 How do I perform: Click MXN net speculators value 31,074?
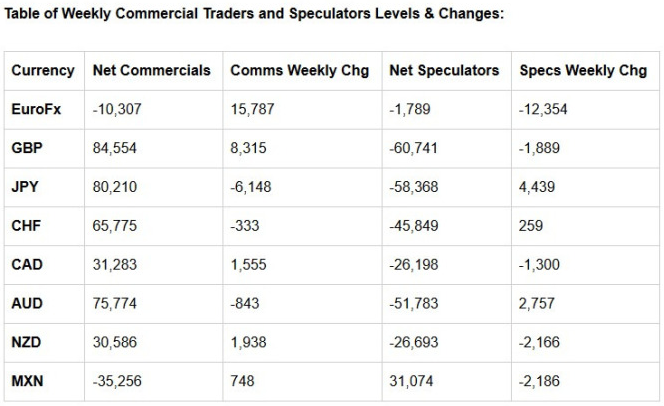point(411,381)
